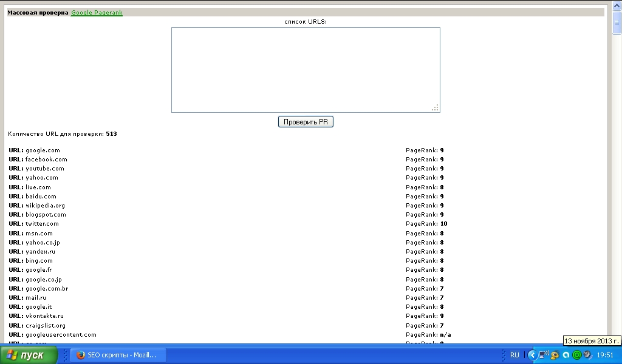Click the textarea resize grip
Image resolution: width=622 pixels, height=364 pixels.
click(435, 108)
